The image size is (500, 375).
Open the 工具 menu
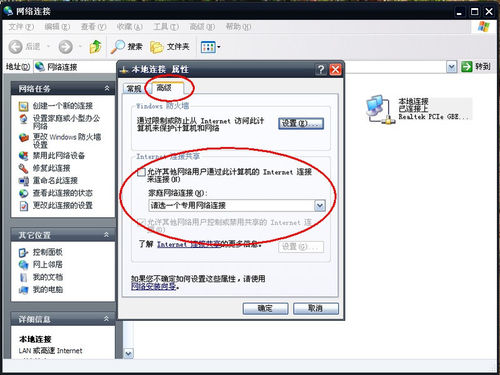coord(166,27)
